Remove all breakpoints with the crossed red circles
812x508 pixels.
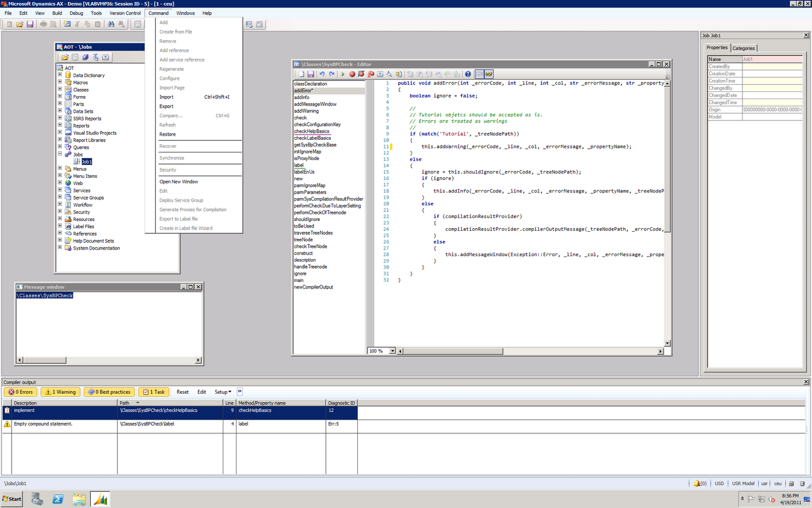pyautogui.click(x=371, y=74)
